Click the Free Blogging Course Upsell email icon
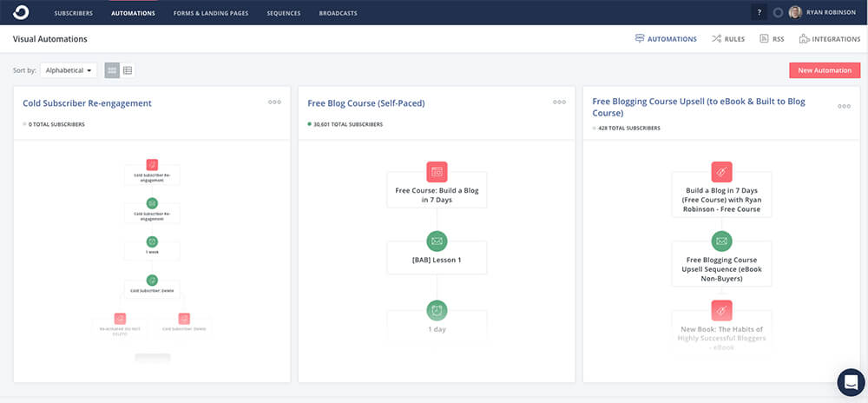The image size is (868, 403). [721, 241]
